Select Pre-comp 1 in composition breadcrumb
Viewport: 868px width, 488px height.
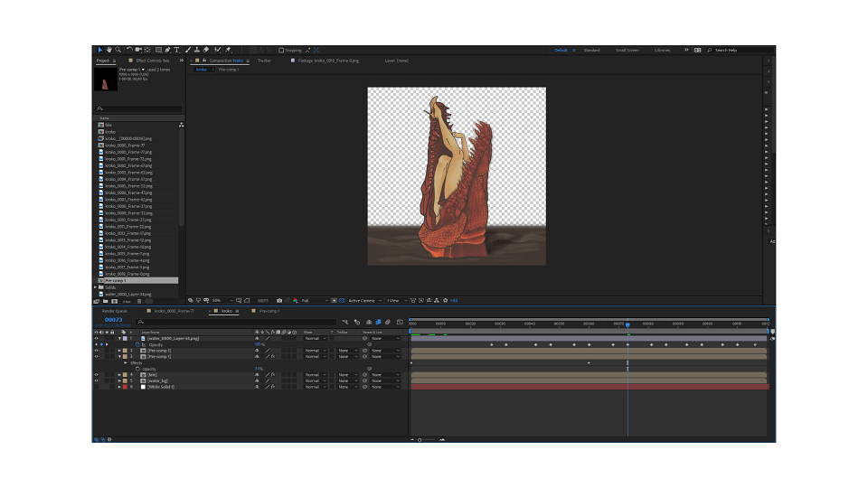[228, 70]
